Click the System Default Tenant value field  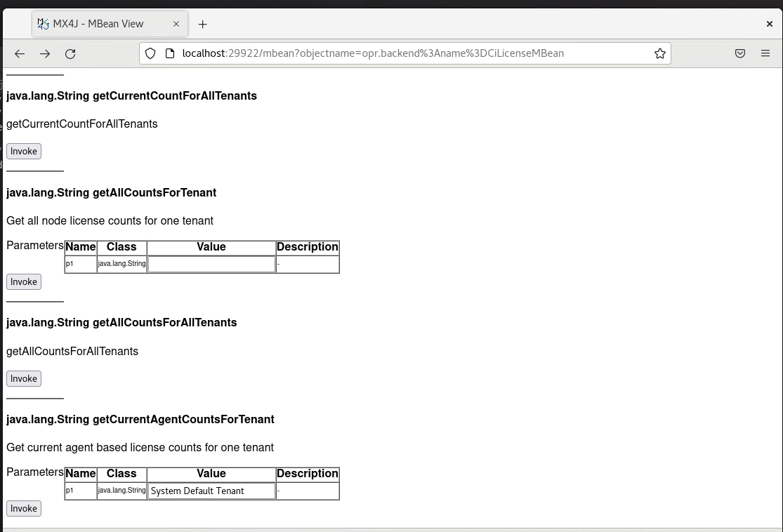coord(211,491)
